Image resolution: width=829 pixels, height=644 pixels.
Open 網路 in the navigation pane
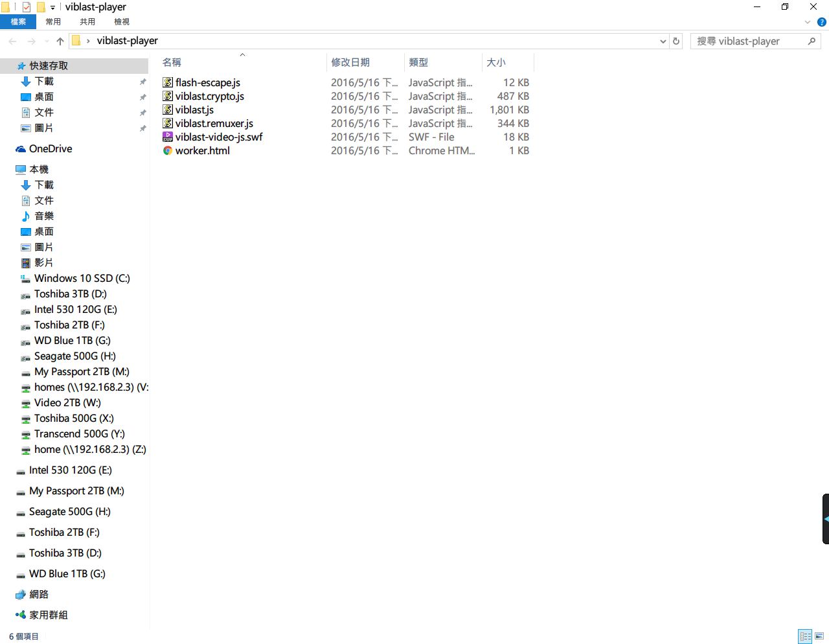click(39, 594)
